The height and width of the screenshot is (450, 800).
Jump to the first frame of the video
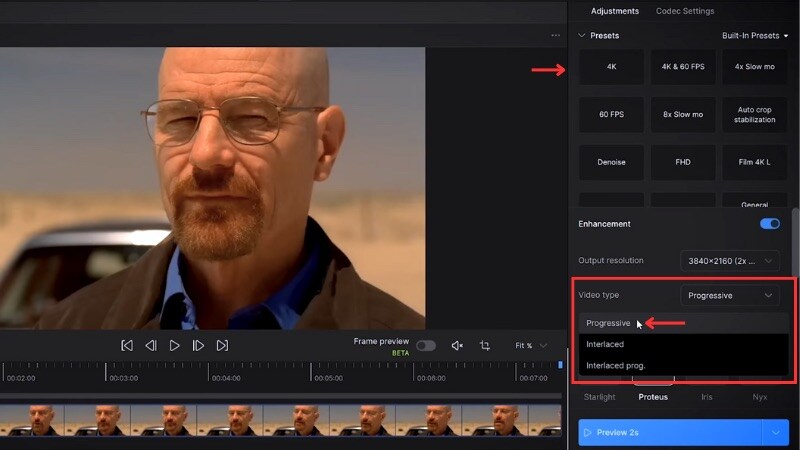coord(127,345)
